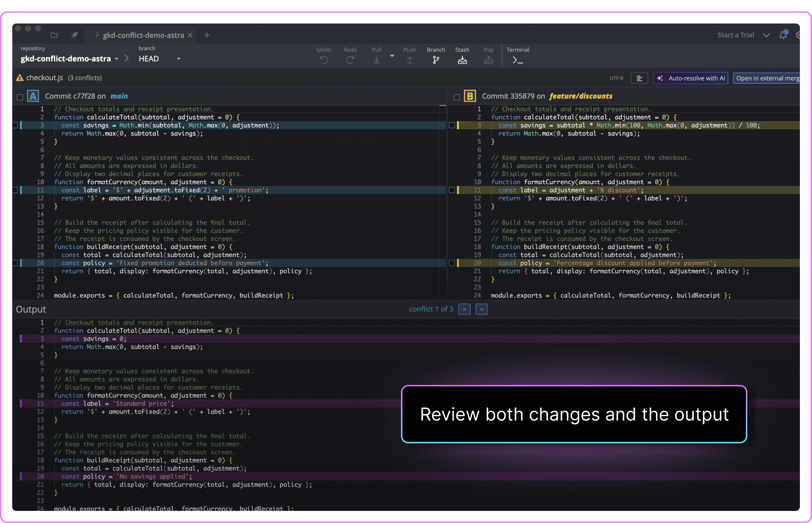Click the 'conflict 1 of 3' label
The width and height of the screenshot is (812, 523).
pyautogui.click(x=431, y=309)
